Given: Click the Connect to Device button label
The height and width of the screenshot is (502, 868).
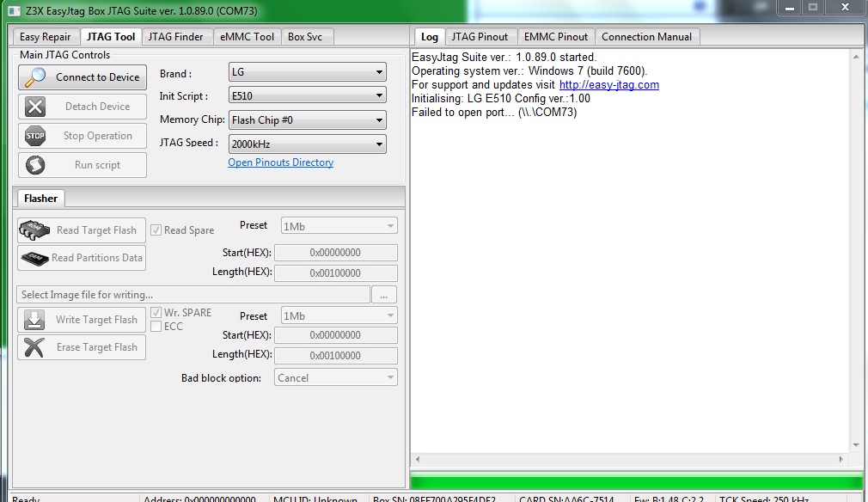Looking at the screenshot, I should pyautogui.click(x=97, y=77).
